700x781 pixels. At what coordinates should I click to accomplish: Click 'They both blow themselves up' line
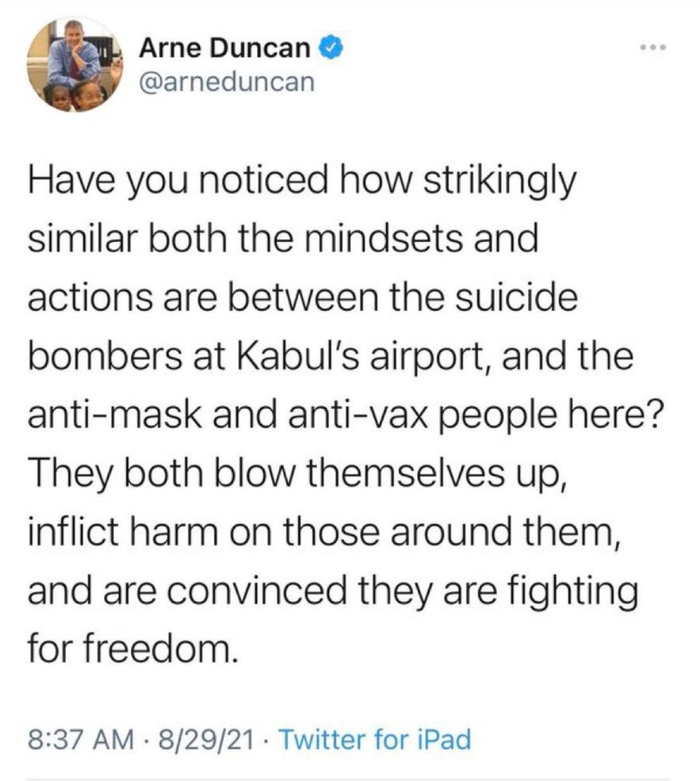coord(297,473)
